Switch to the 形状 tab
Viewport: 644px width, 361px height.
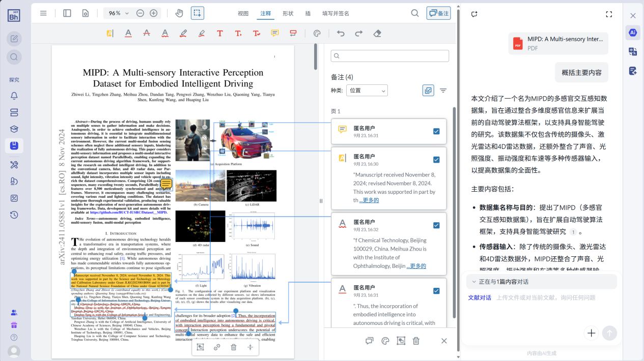(288, 13)
